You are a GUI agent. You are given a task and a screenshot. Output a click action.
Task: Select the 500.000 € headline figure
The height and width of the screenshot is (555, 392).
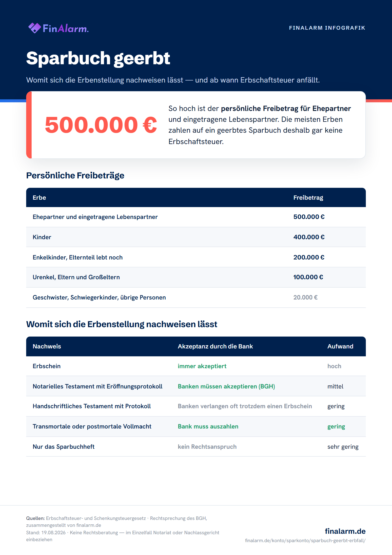[x=101, y=125]
